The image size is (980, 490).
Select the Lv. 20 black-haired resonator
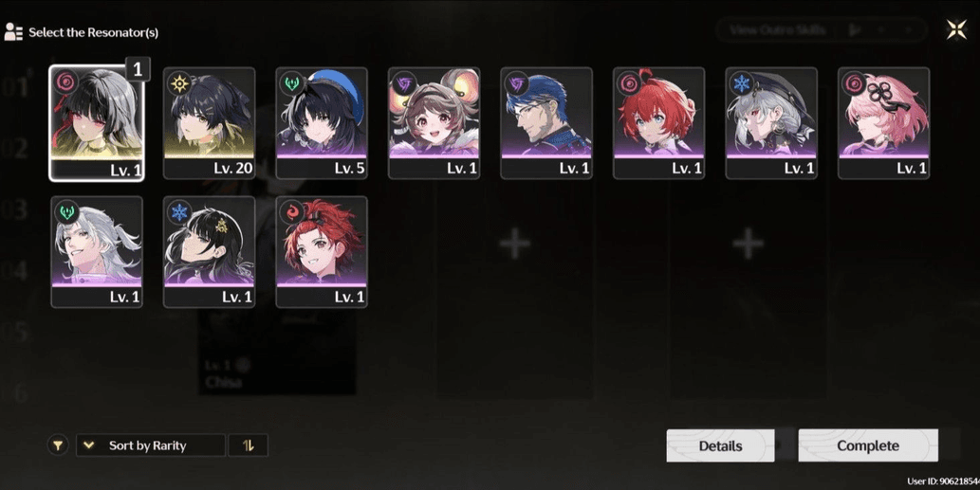tap(210, 123)
